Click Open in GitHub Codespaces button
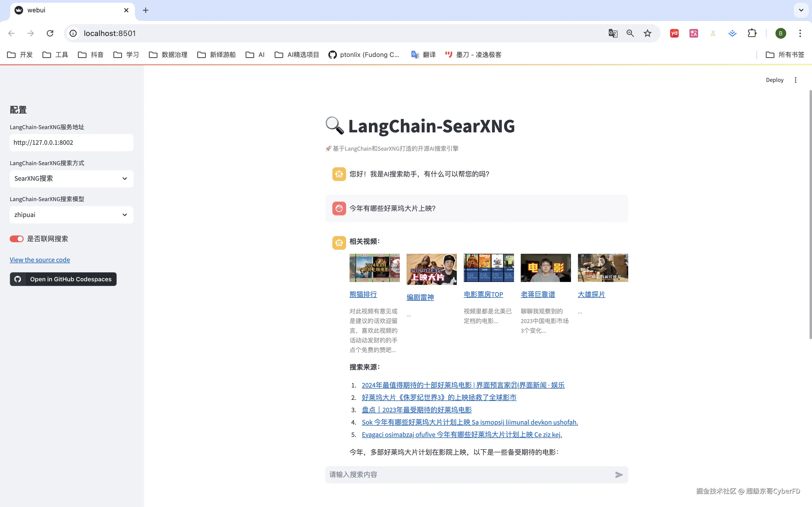812x507 pixels. (63, 279)
